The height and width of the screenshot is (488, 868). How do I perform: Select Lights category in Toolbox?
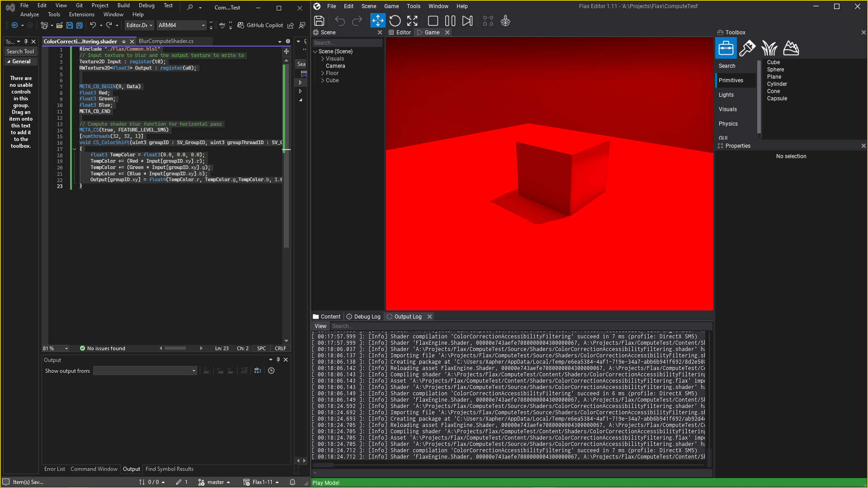click(x=726, y=95)
